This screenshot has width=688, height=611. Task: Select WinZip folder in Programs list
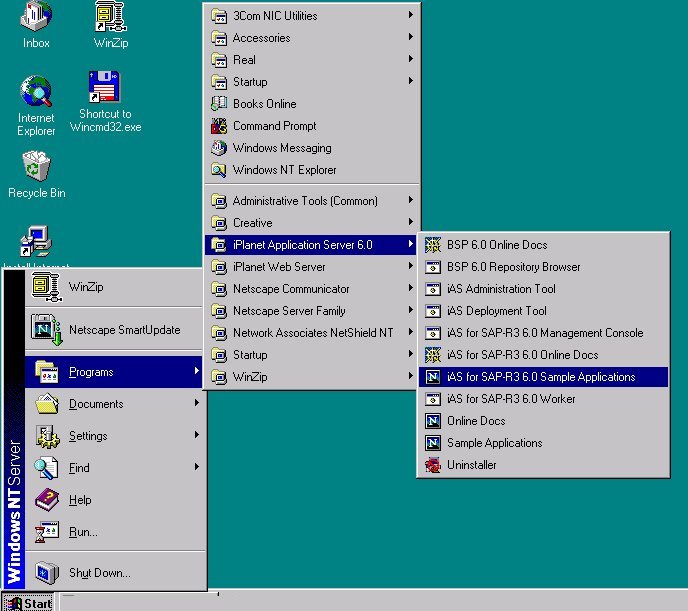point(311,377)
